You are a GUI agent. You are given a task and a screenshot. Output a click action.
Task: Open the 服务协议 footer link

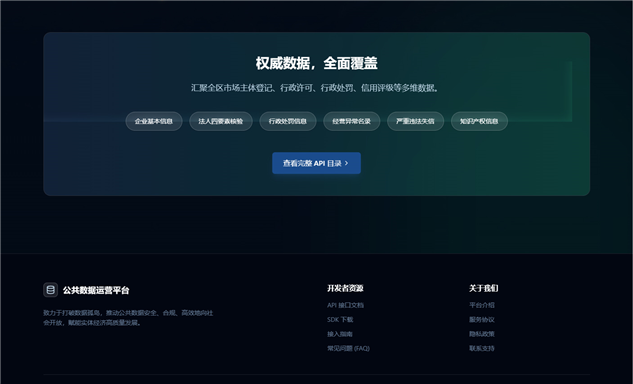482,319
